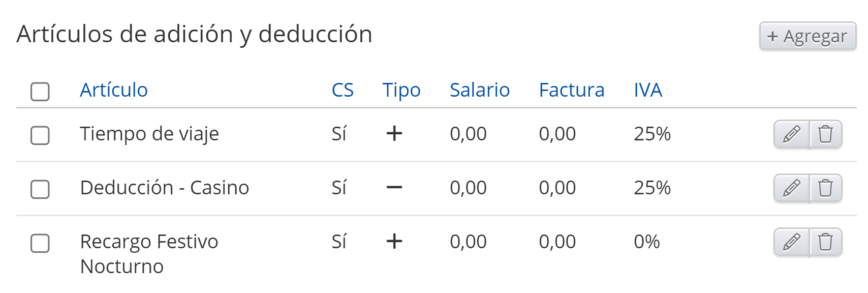Sort by the CS column header
This screenshot has height=293, width=868.
[343, 90]
